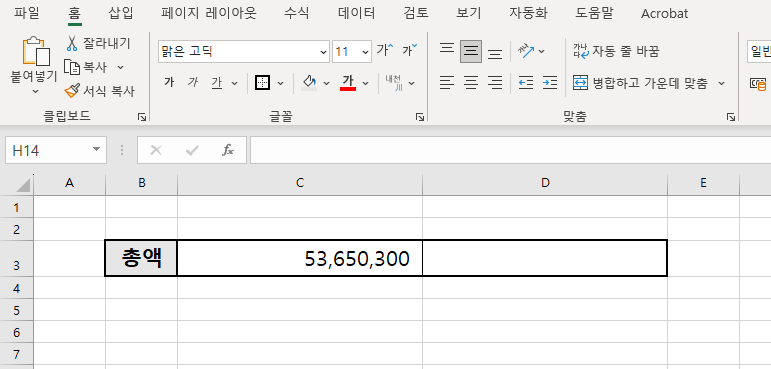Switch to the 삽입 tab
This screenshot has width=771, height=369.
121,13
